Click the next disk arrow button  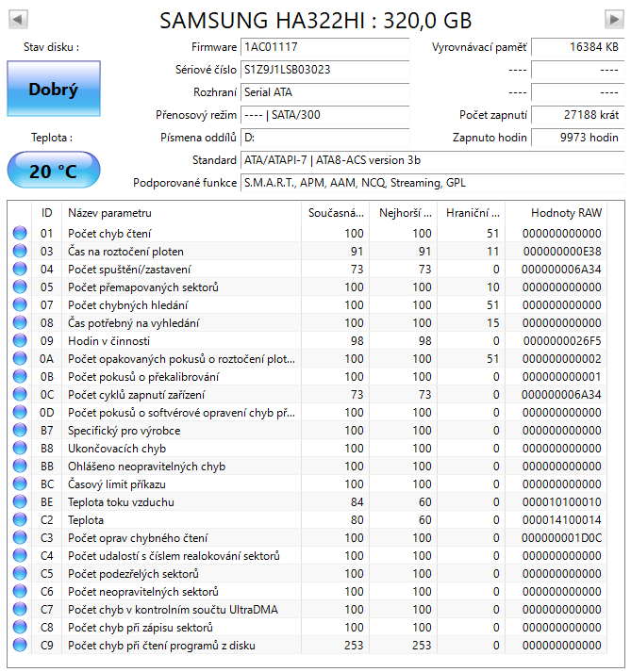click(613, 19)
